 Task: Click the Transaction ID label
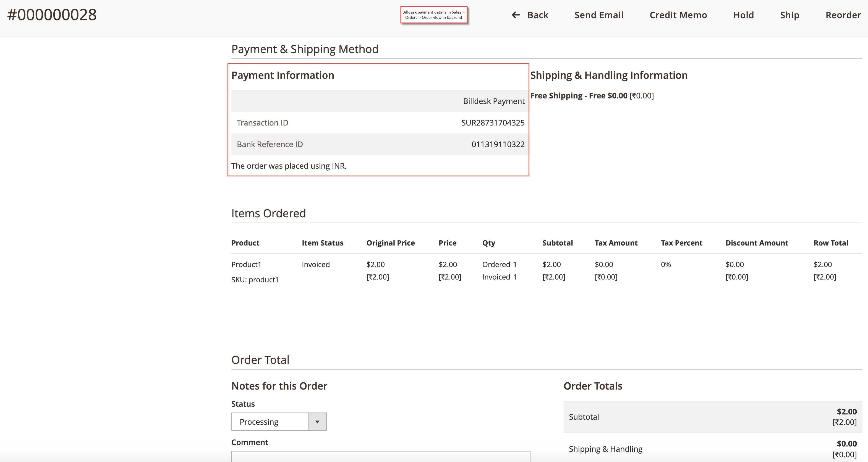point(263,123)
